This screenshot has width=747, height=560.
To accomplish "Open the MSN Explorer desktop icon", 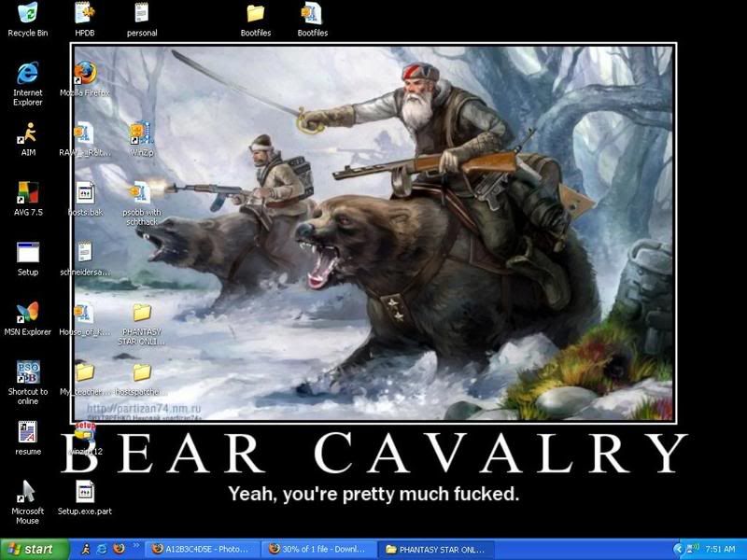I will (28, 313).
